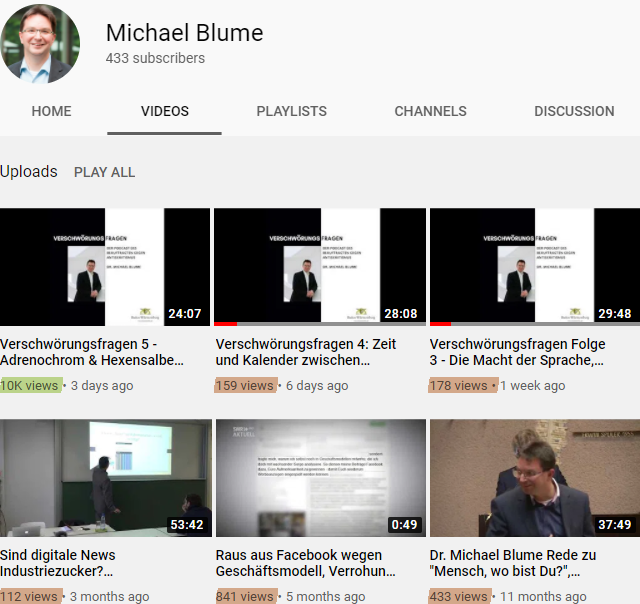Open Verschwörungsfragen 5 video thumbnail
Viewport: 640px width, 604px height.
coord(105,267)
